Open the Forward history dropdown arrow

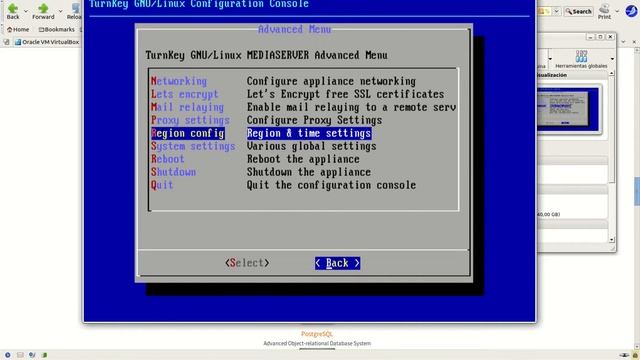pyautogui.click(x=60, y=11)
